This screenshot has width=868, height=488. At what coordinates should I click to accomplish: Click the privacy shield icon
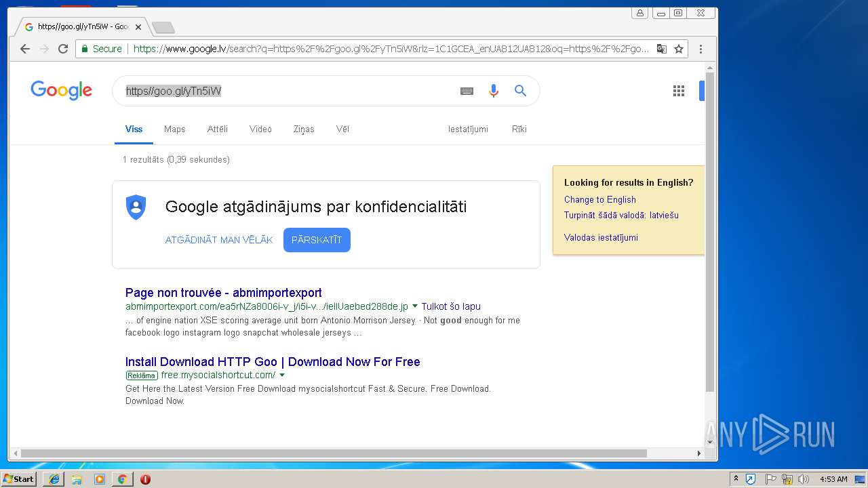(x=136, y=207)
